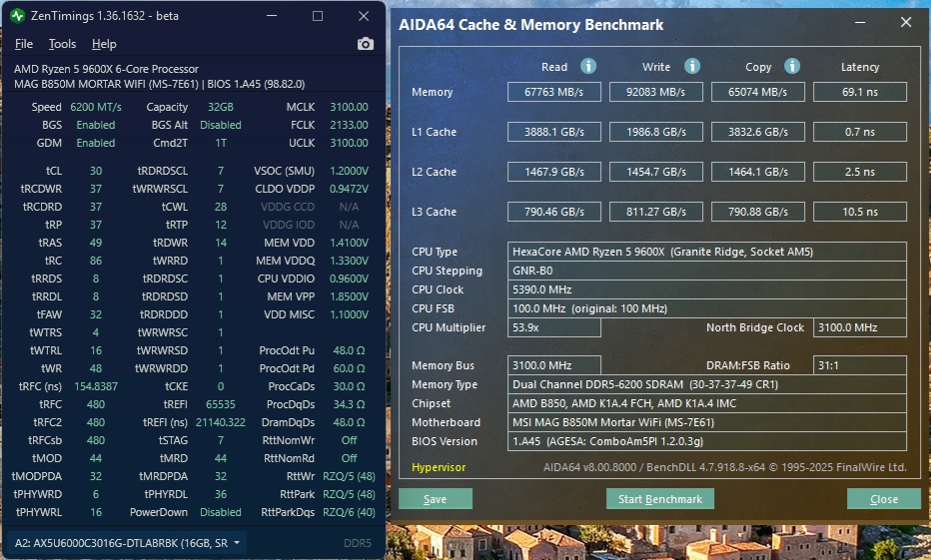
Task: Click the DDR5 label in ZenTimings footer
Action: coord(358,543)
